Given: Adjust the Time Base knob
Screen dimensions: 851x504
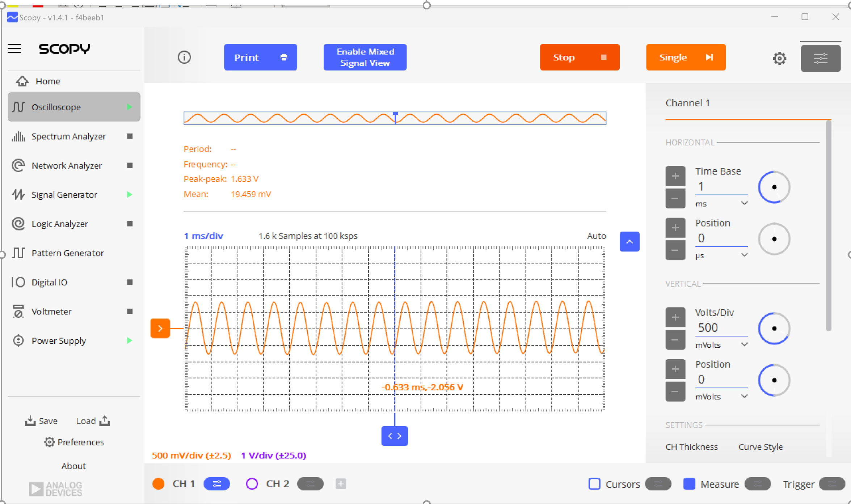Looking at the screenshot, I should [x=774, y=187].
